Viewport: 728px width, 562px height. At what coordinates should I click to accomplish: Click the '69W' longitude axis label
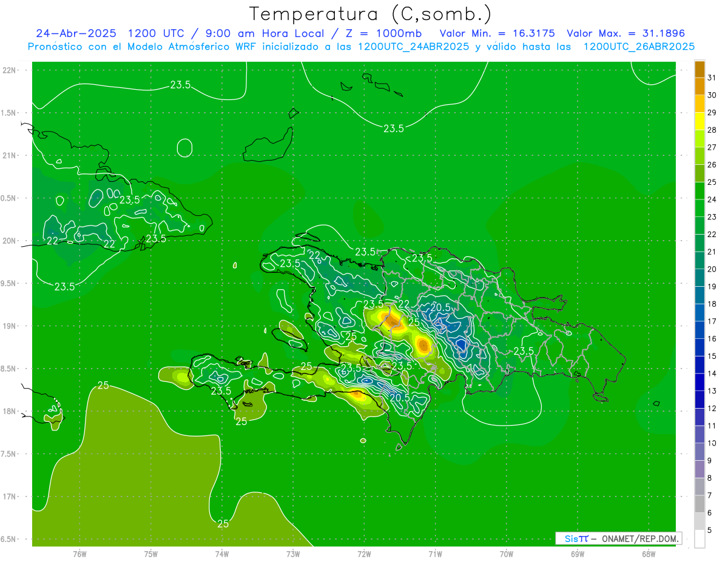click(578, 553)
